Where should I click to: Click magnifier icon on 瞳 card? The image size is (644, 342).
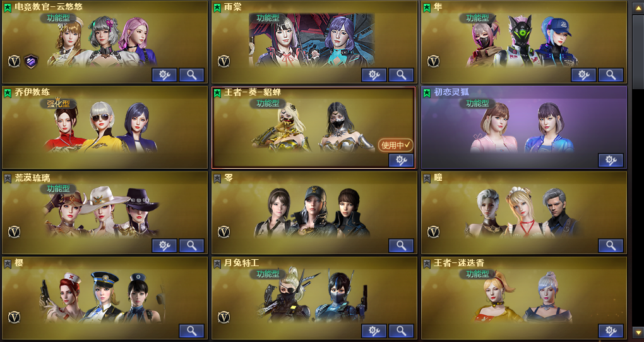[x=611, y=246]
